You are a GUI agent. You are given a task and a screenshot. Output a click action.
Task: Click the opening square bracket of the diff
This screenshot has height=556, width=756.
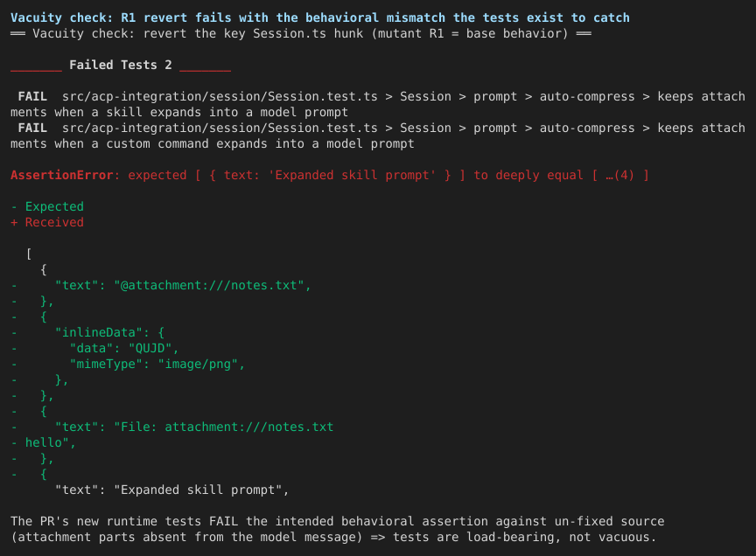[29, 254]
